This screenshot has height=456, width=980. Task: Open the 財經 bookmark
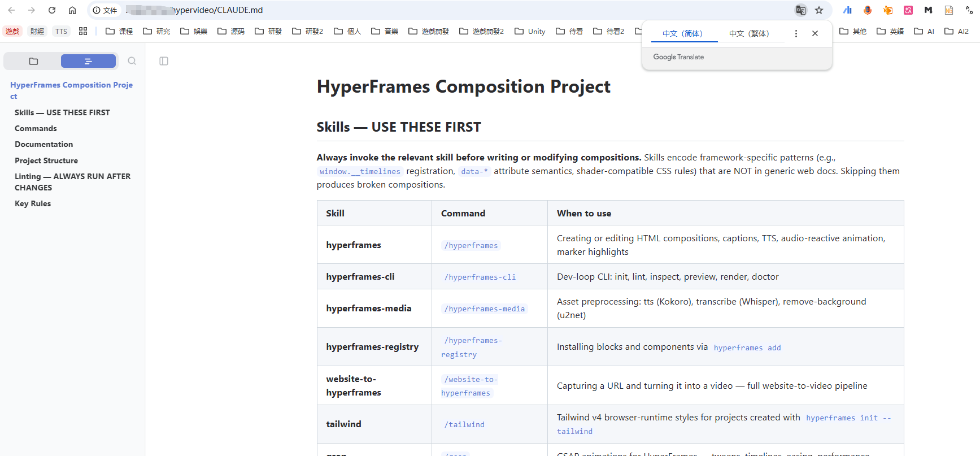coord(37,31)
